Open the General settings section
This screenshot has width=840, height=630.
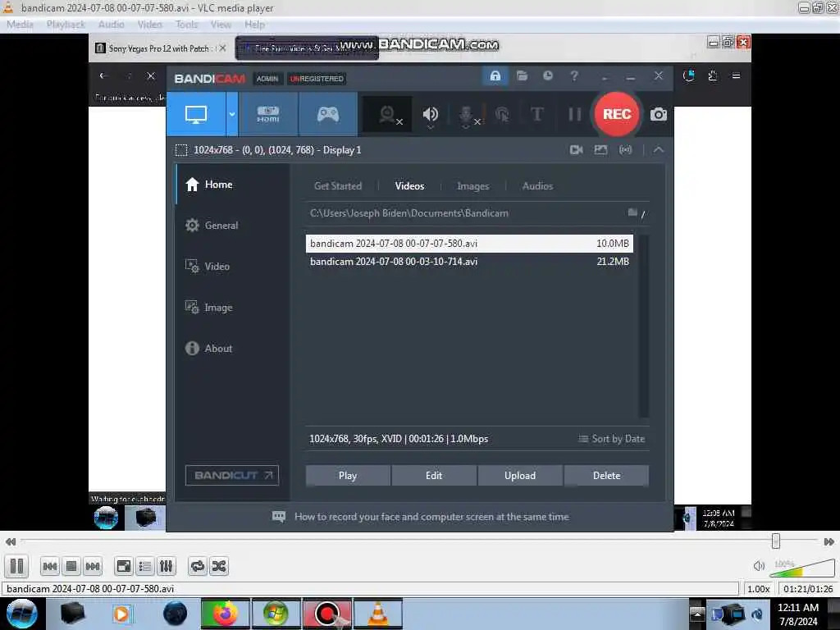click(x=233, y=226)
